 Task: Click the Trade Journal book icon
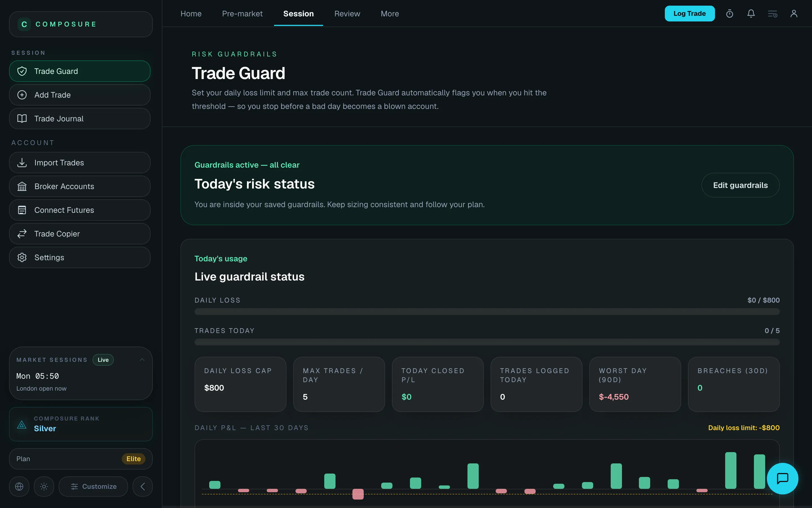tap(22, 119)
